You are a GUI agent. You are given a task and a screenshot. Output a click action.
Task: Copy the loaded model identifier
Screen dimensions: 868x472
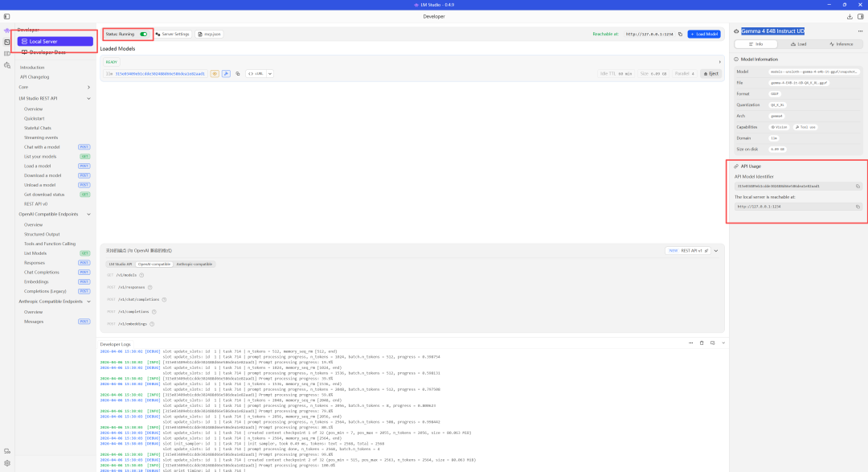238,74
